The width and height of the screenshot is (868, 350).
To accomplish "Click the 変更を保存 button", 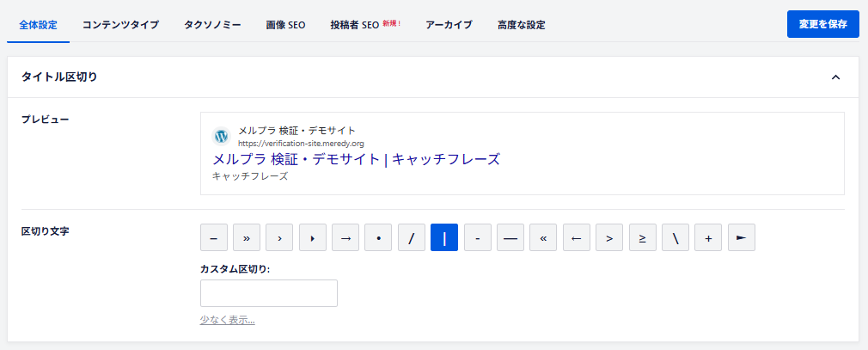I will [x=822, y=24].
